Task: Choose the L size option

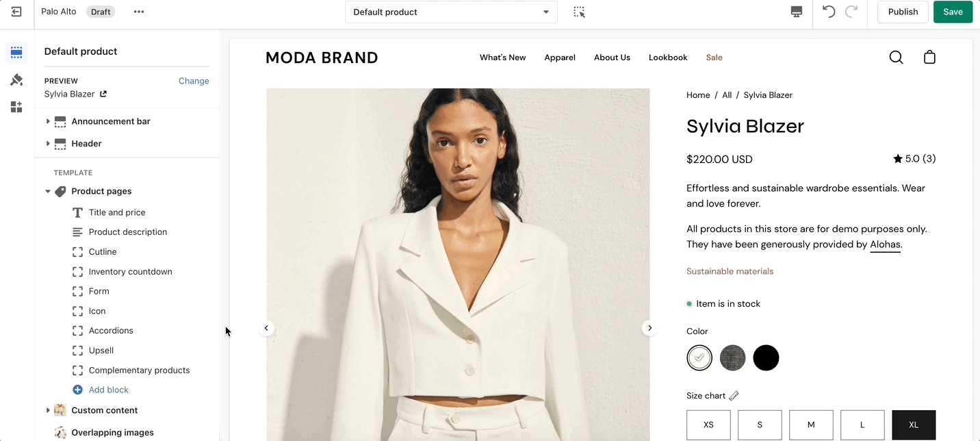Action: click(862, 425)
